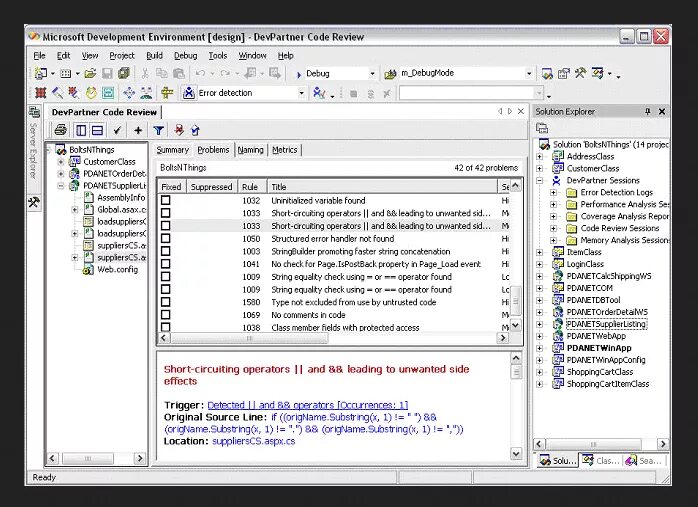Click the Undo arrow icon
The width and height of the screenshot is (698, 507).
tap(200, 73)
